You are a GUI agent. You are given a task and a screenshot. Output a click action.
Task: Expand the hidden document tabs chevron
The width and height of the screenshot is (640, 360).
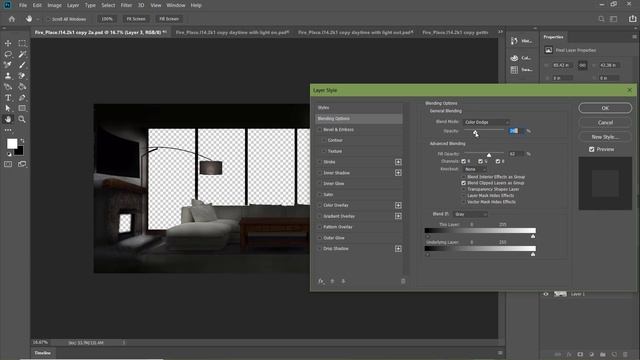pyautogui.click(x=500, y=32)
